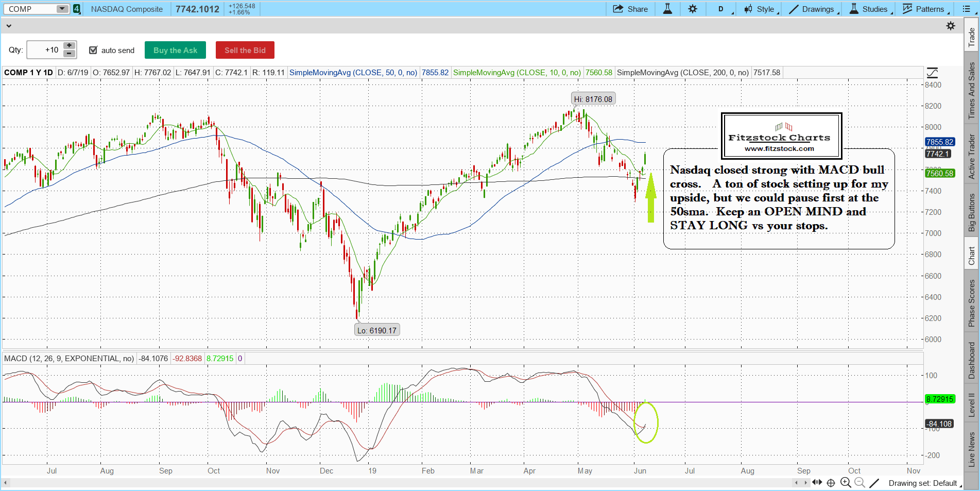Screen dimensions: 980x491
Task: Open the COMP symbol dropdown arrow
Action: coord(62,9)
